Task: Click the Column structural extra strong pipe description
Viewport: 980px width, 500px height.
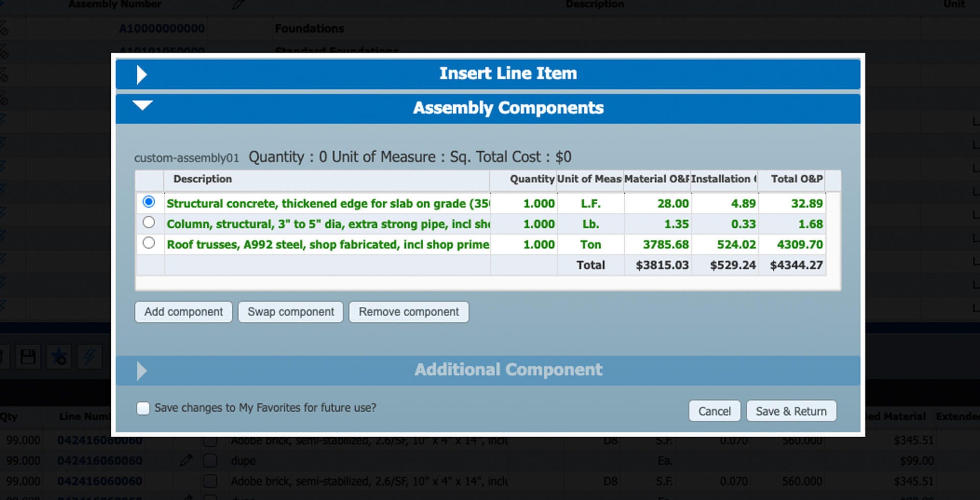Action: (x=328, y=224)
